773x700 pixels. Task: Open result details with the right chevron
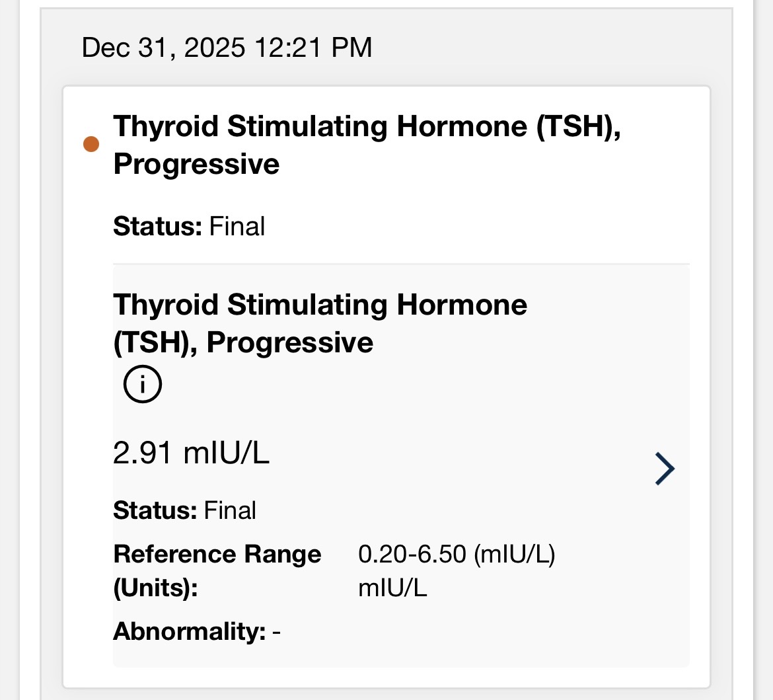(665, 469)
